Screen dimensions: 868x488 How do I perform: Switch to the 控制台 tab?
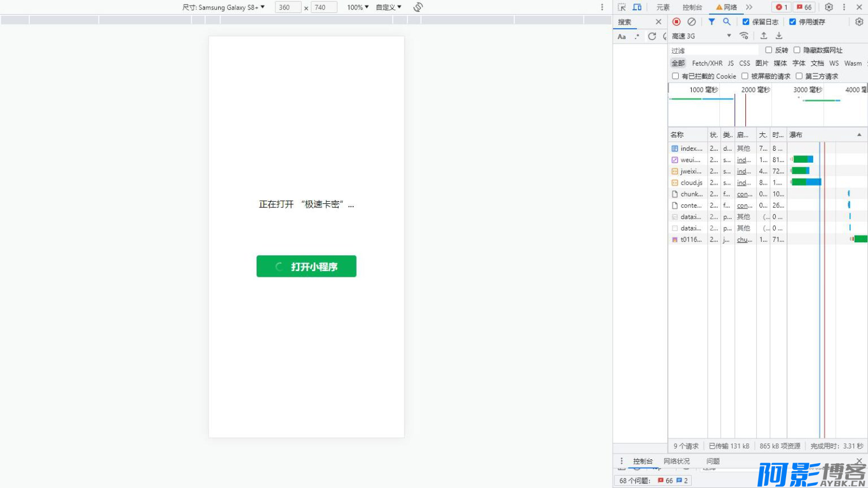click(692, 7)
